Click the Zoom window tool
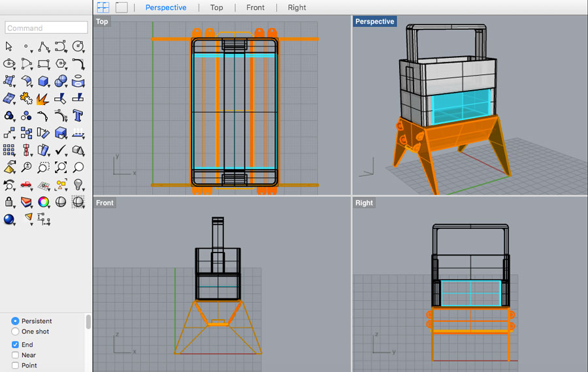This screenshot has width=588, height=372. click(44, 167)
